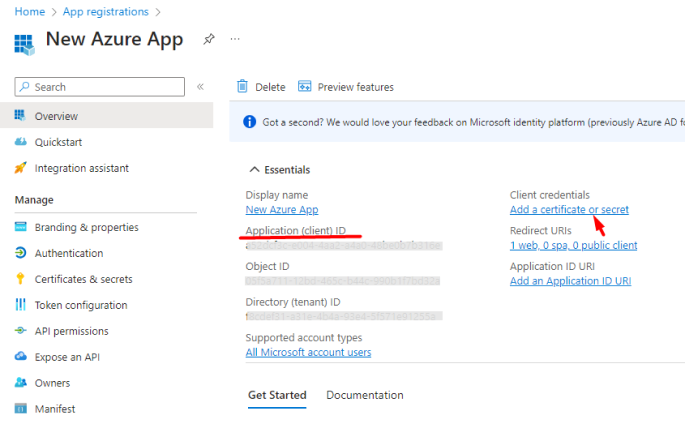Click the Expose an API cloud icon
Viewport: 685px width, 421px height.
[21, 356]
